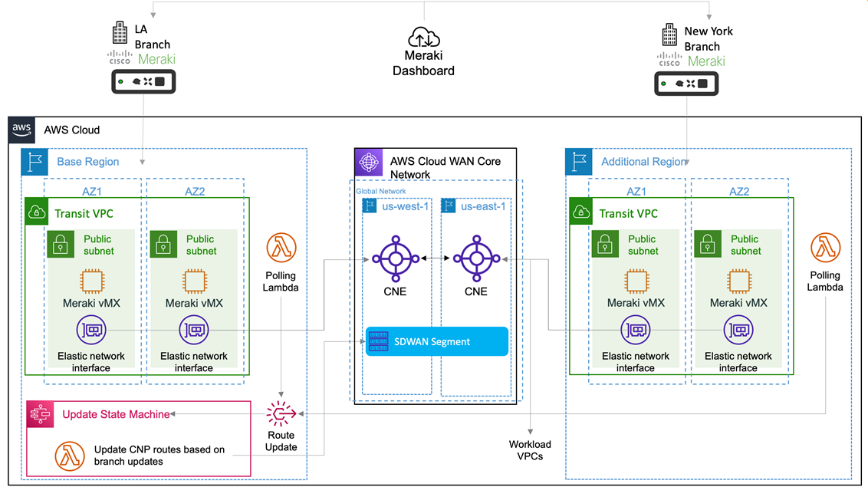Click the AWS Cloud logo

pyautogui.click(x=21, y=130)
